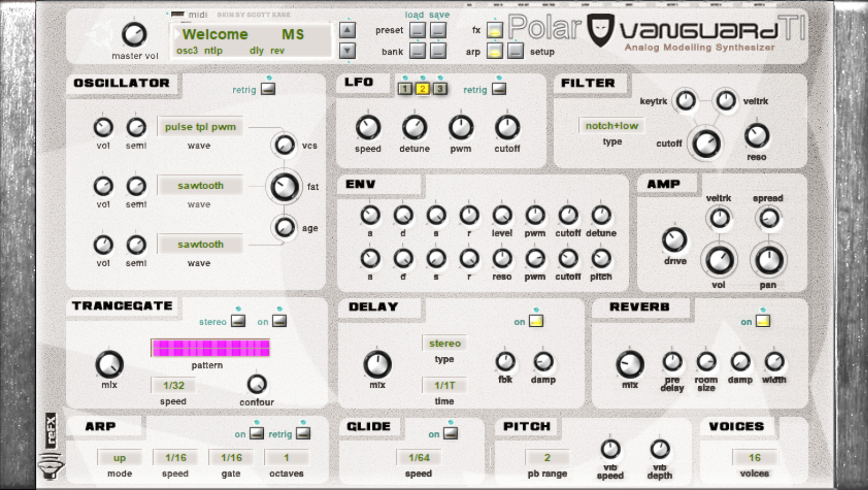This screenshot has width=868, height=490.
Task: Toggle the arp retrig switch
Action: click(x=303, y=433)
